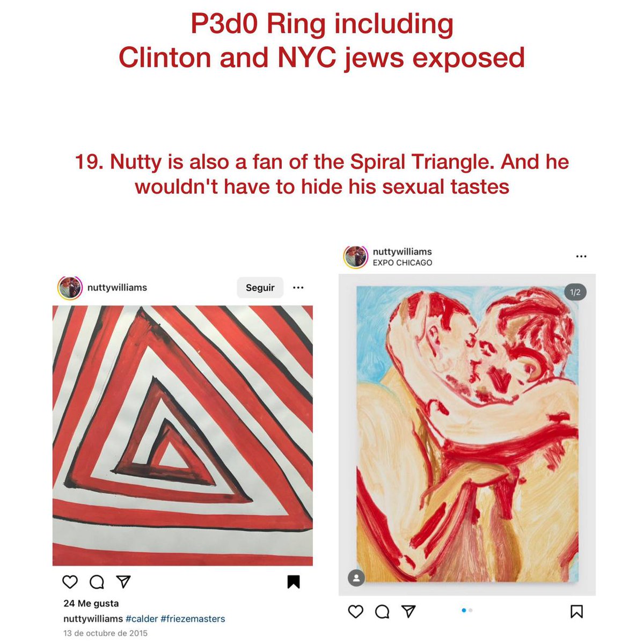
Task: Show tagged people icon on the painting
Action: click(356, 578)
